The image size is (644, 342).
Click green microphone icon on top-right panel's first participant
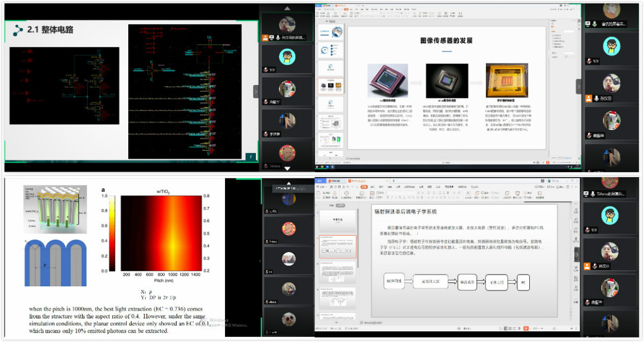595,24
